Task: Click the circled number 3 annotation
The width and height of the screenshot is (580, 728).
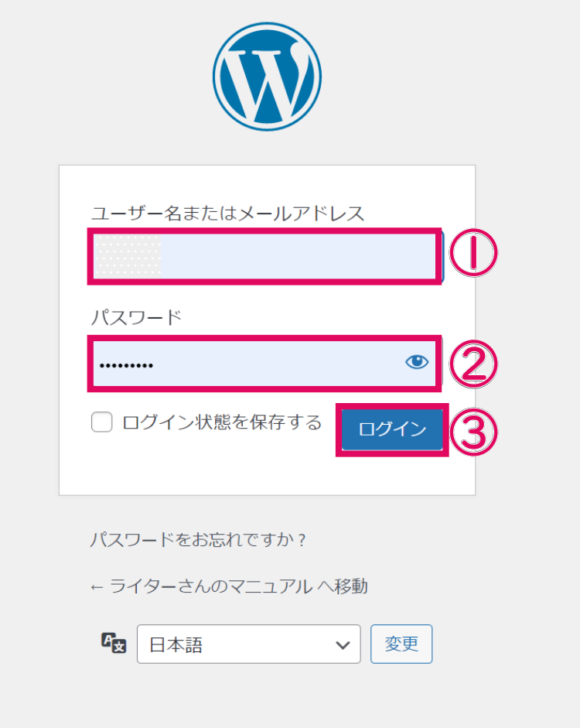Action: coord(473,430)
